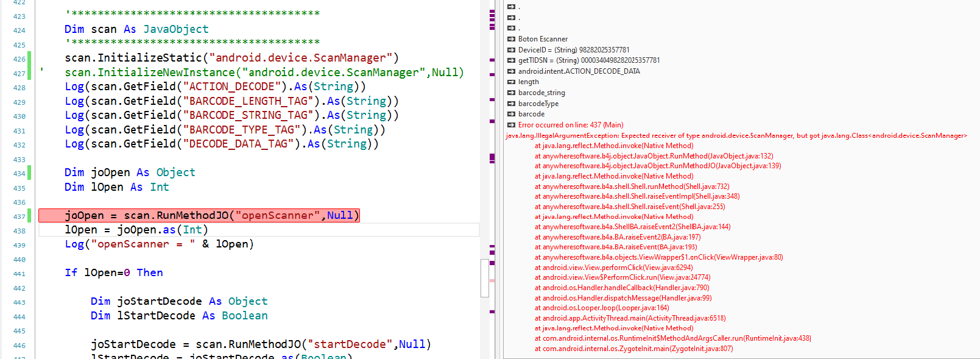
Task: Select the barcodeType log line
Action: point(538,104)
